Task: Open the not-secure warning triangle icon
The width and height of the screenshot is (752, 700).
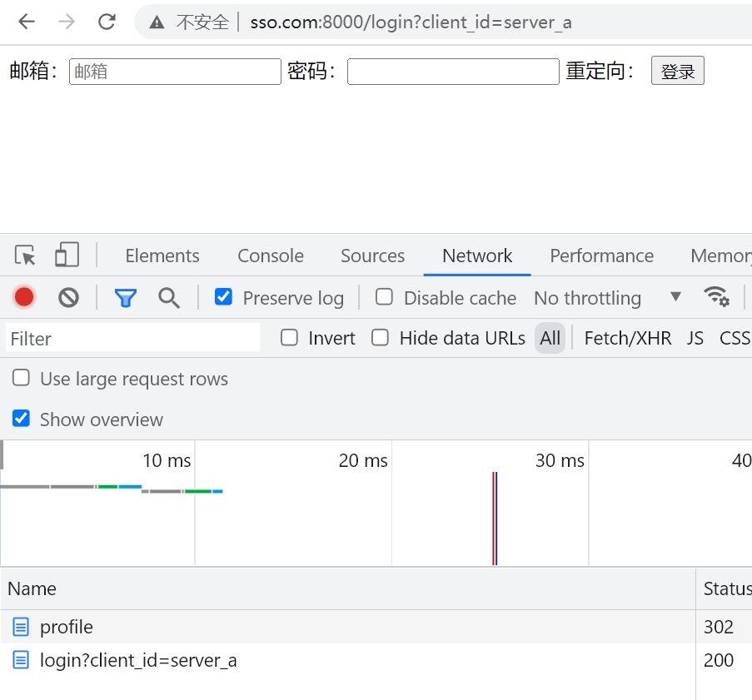Action: [x=157, y=22]
